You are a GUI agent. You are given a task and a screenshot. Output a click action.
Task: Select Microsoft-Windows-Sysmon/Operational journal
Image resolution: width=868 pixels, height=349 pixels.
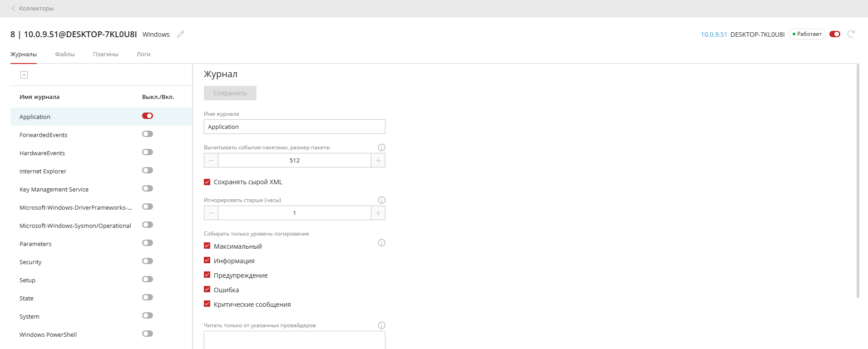(101, 226)
